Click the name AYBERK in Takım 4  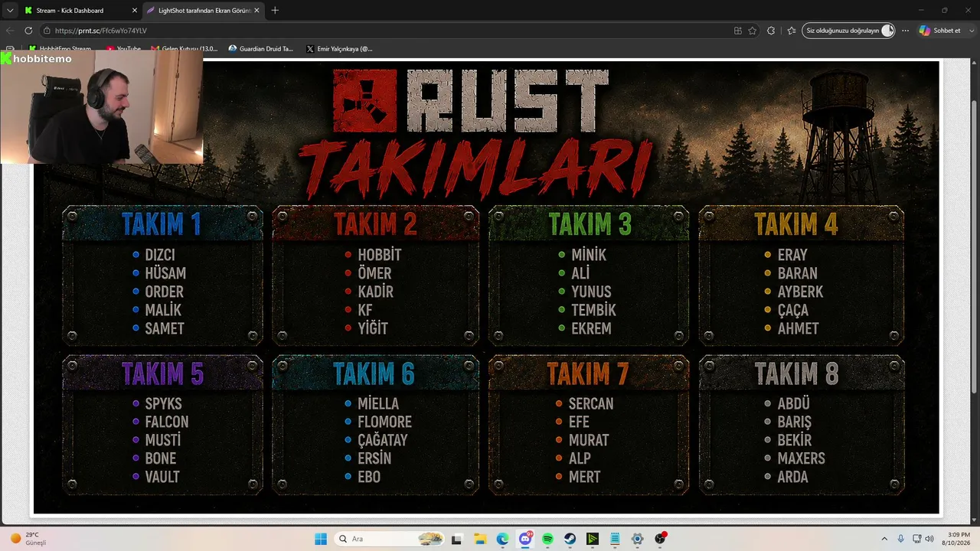click(800, 292)
